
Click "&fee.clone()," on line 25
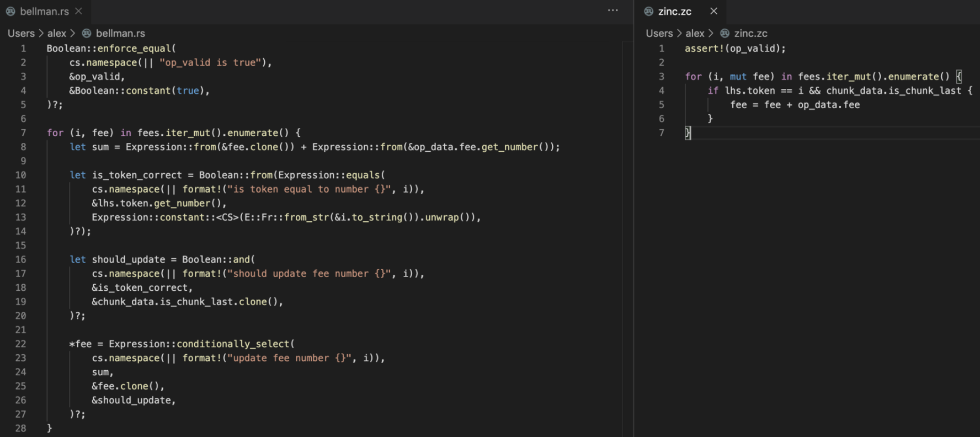(x=128, y=386)
